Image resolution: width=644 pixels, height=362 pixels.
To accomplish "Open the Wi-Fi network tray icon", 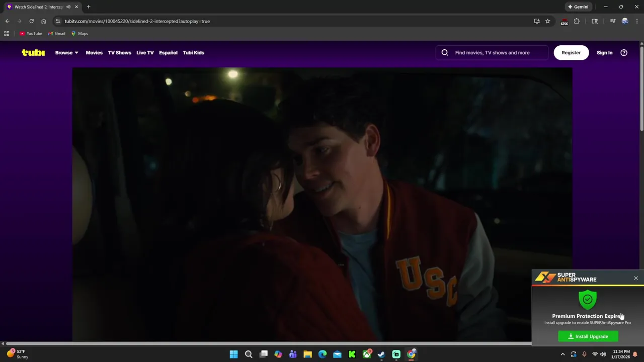I will (x=595, y=354).
